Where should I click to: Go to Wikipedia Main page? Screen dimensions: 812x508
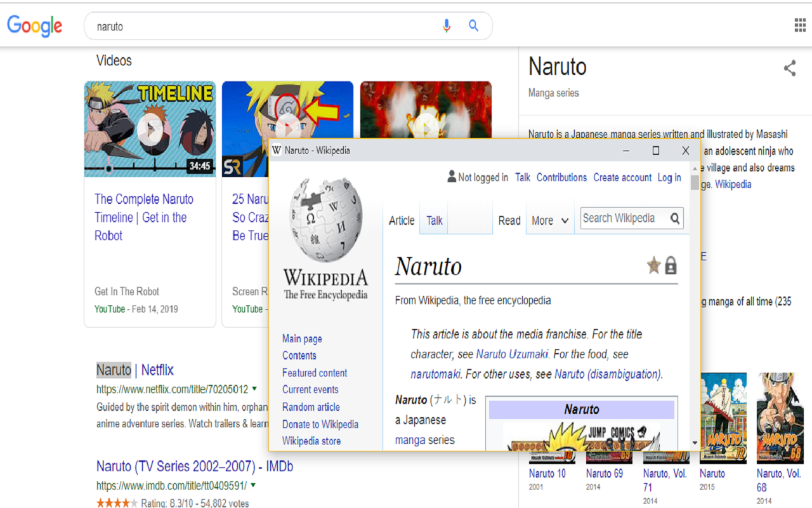302,338
